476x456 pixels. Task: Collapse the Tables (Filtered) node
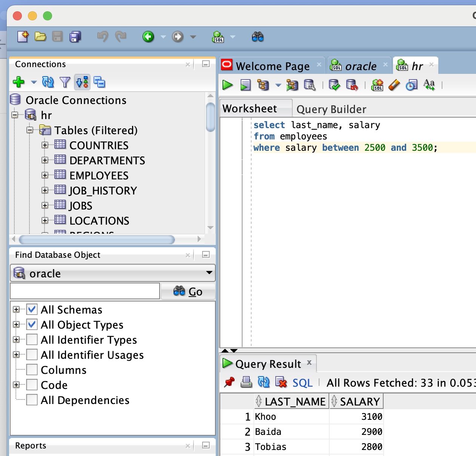[x=30, y=130]
